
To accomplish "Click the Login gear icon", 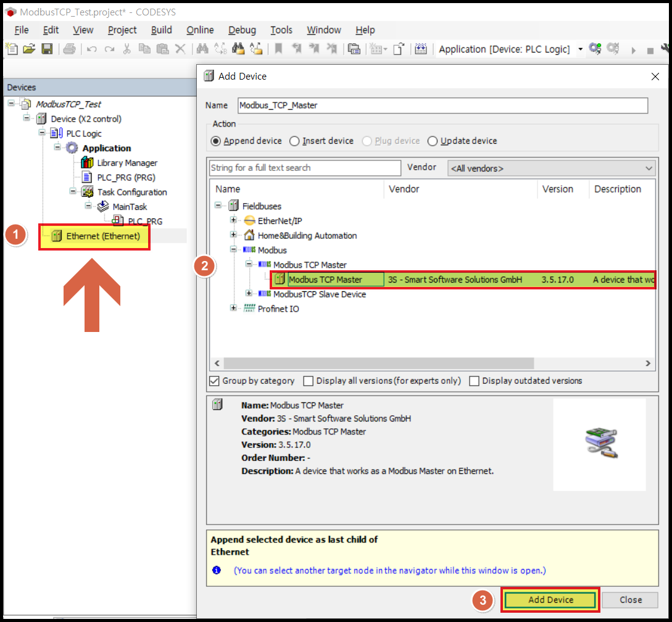I will [x=595, y=49].
